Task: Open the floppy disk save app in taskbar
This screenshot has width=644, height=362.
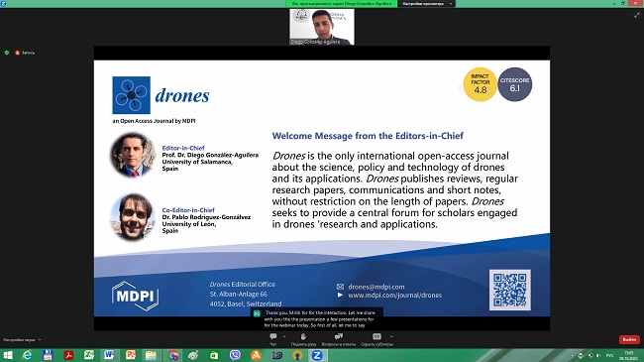Action: pos(48,355)
